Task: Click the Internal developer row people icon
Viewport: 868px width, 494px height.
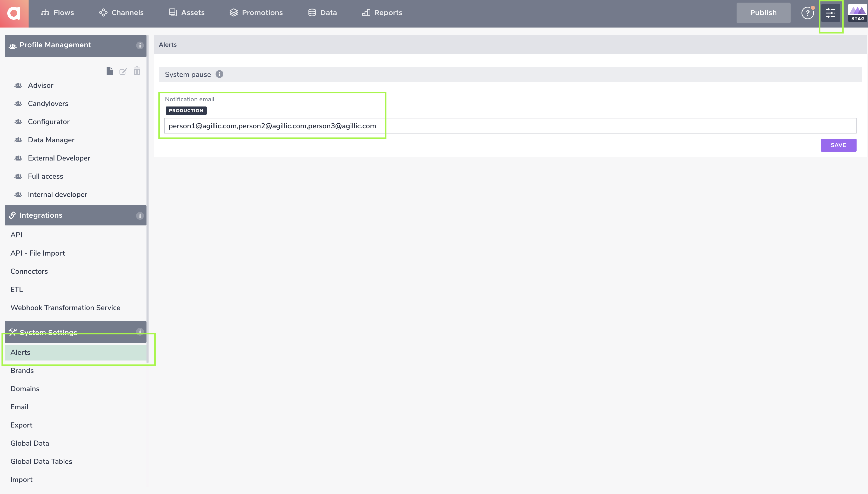Action: click(18, 195)
